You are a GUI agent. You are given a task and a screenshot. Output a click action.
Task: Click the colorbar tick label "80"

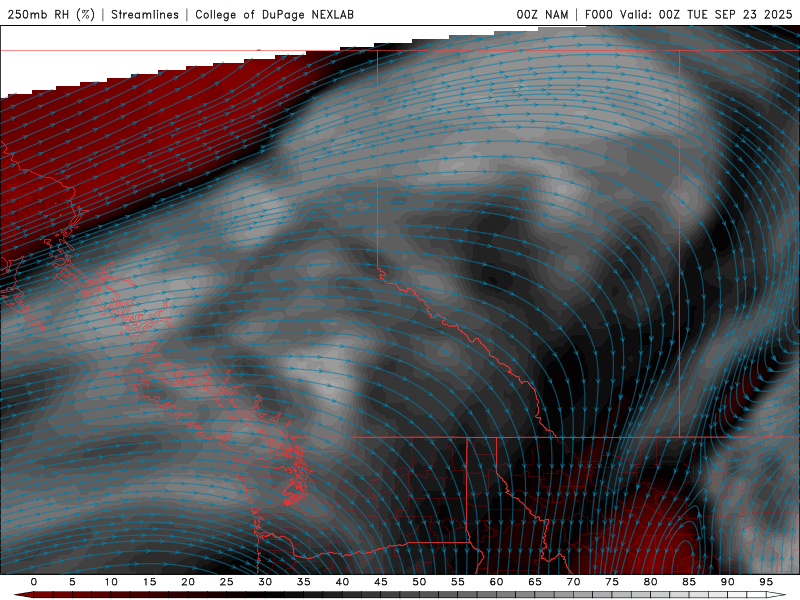point(650,582)
